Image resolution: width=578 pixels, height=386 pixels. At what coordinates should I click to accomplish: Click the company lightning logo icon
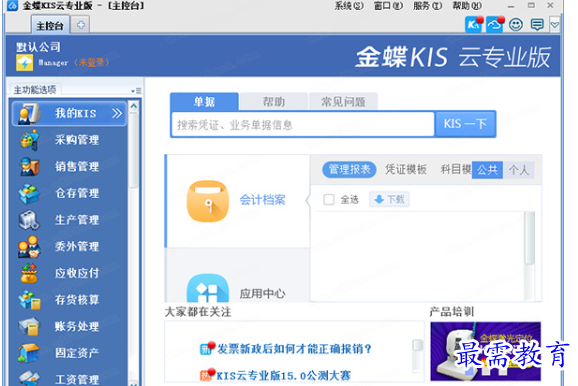click(x=25, y=62)
